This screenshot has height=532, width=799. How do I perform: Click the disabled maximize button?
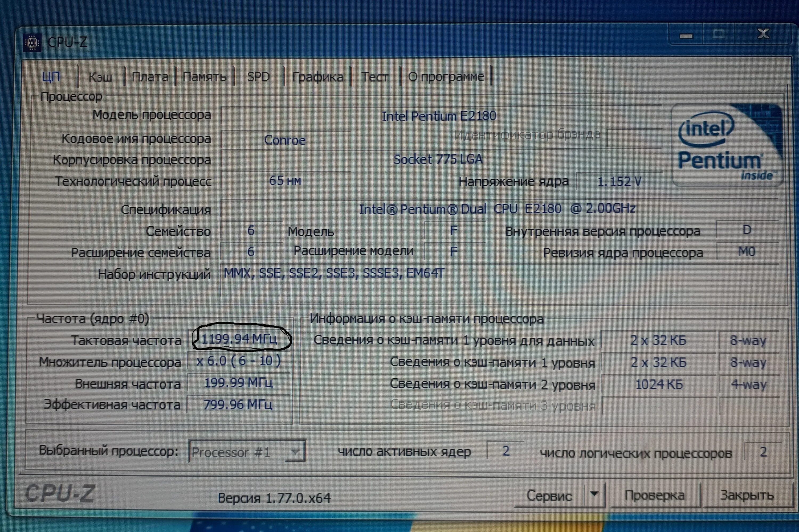click(x=719, y=34)
